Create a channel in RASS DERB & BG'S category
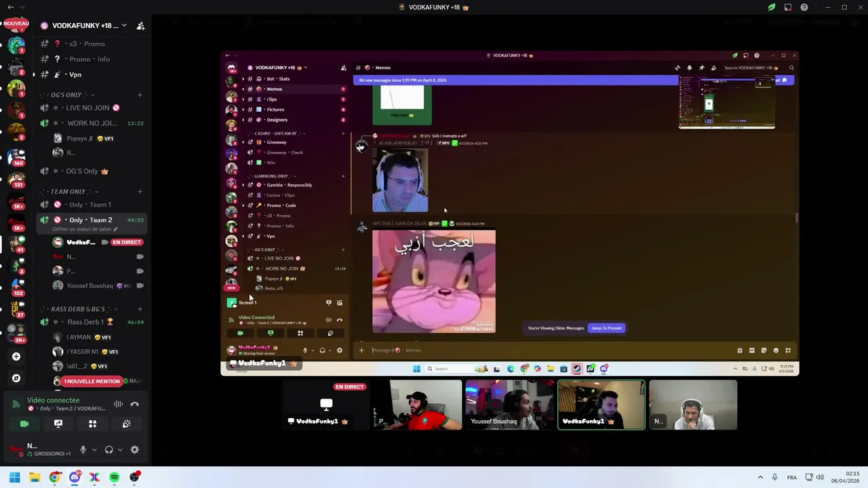Image resolution: width=868 pixels, height=488 pixels. point(140,309)
